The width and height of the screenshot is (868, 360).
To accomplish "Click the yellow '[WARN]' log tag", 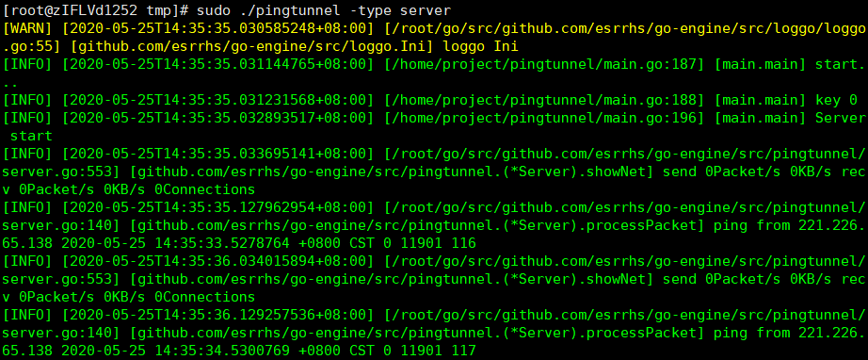I will (27, 29).
